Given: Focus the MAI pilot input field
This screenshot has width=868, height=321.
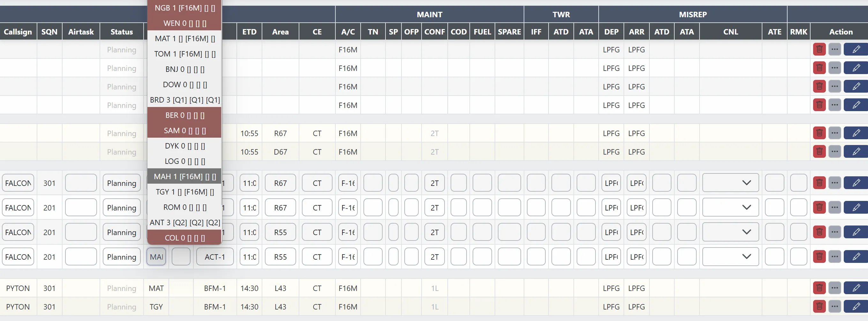Looking at the screenshot, I should [156, 257].
